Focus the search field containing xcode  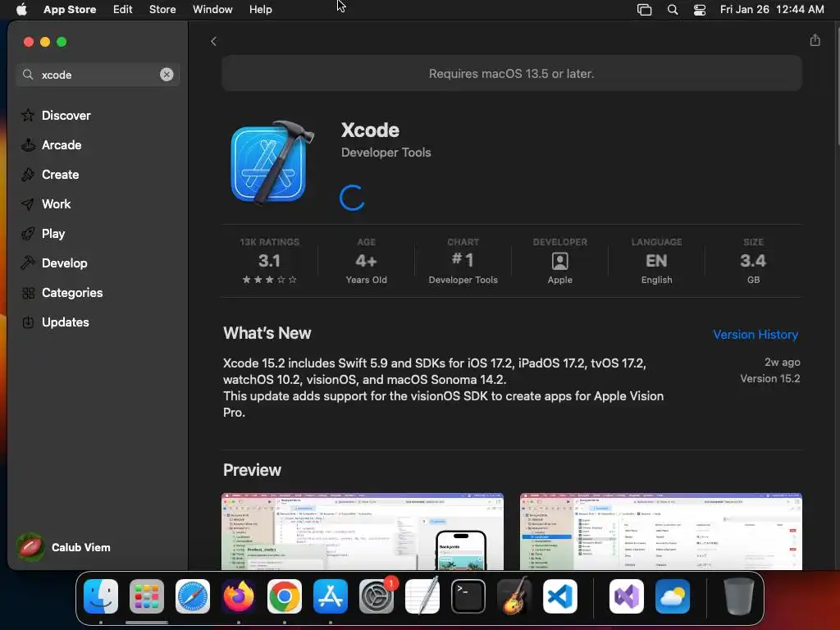(x=98, y=75)
